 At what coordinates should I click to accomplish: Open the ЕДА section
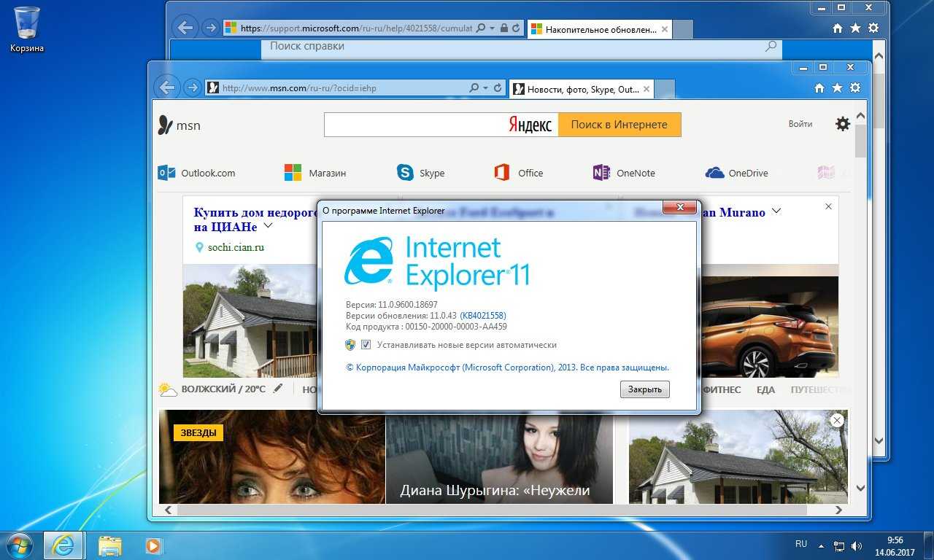pyautogui.click(x=765, y=389)
